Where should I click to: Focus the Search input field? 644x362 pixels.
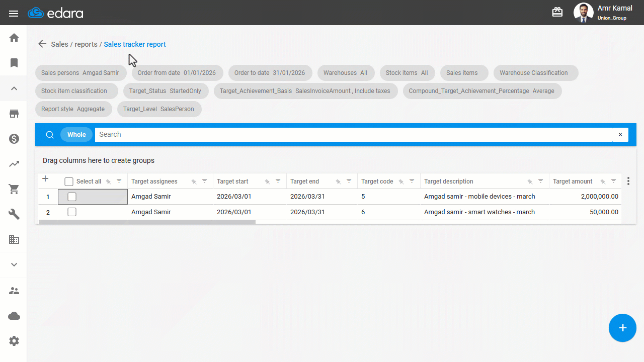click(354, 134)
